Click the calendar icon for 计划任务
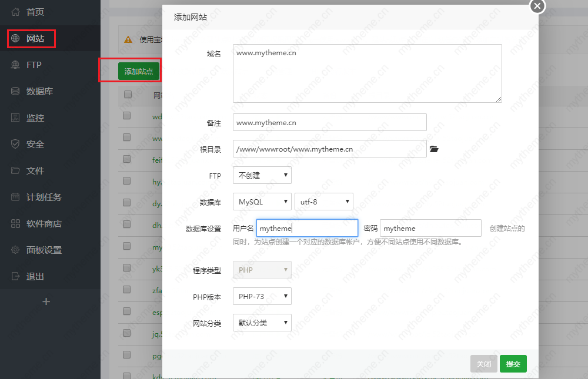Screen dimensions: 588x379 pos(16,197)
